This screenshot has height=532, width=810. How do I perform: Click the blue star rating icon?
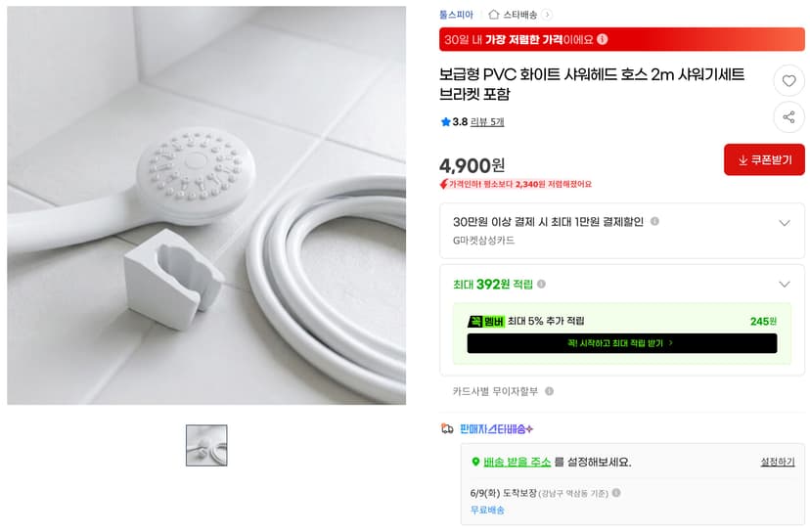pyautogui.click(x=445, y=122)
